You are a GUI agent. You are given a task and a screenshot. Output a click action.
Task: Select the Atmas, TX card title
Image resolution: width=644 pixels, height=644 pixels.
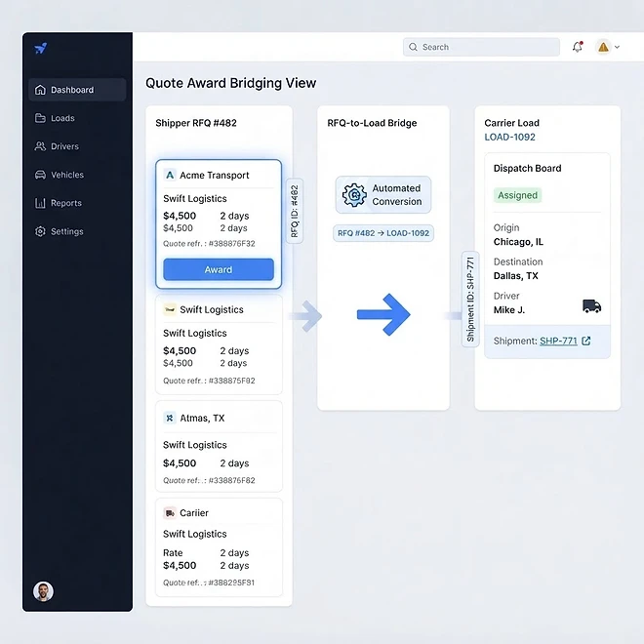(x=202, y=418)
